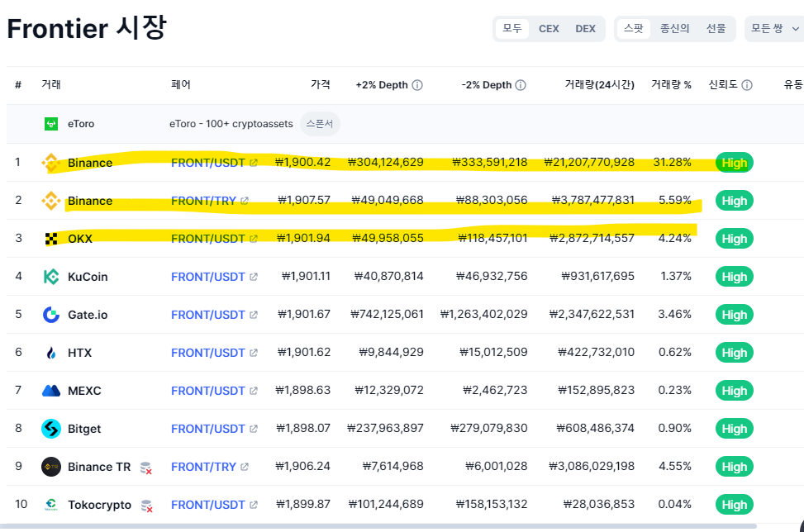Click the external link icon in the OKX row
The height and width of the screenshot is (532, 804).
click(x=254, y=239)
